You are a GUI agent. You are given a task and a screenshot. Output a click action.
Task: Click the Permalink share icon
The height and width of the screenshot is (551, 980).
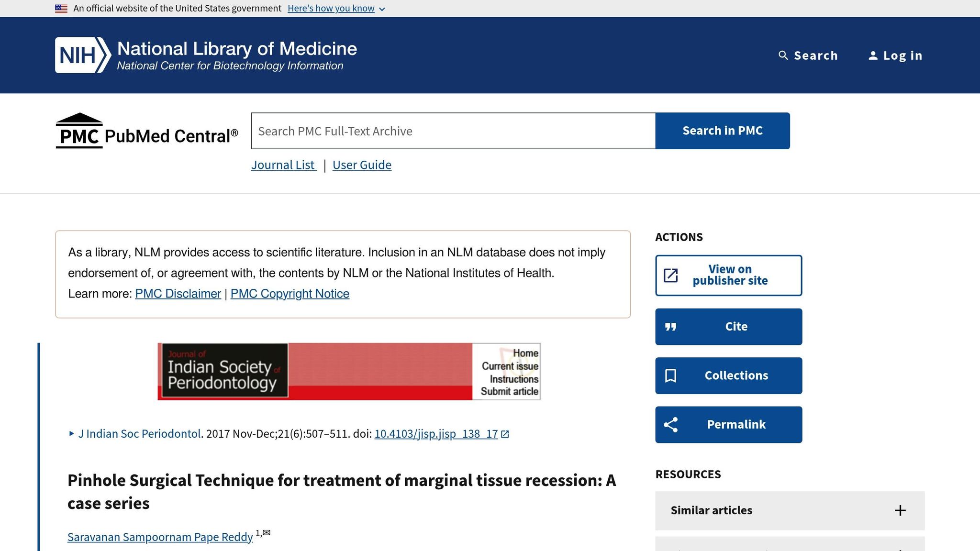[x=670, y=425]
